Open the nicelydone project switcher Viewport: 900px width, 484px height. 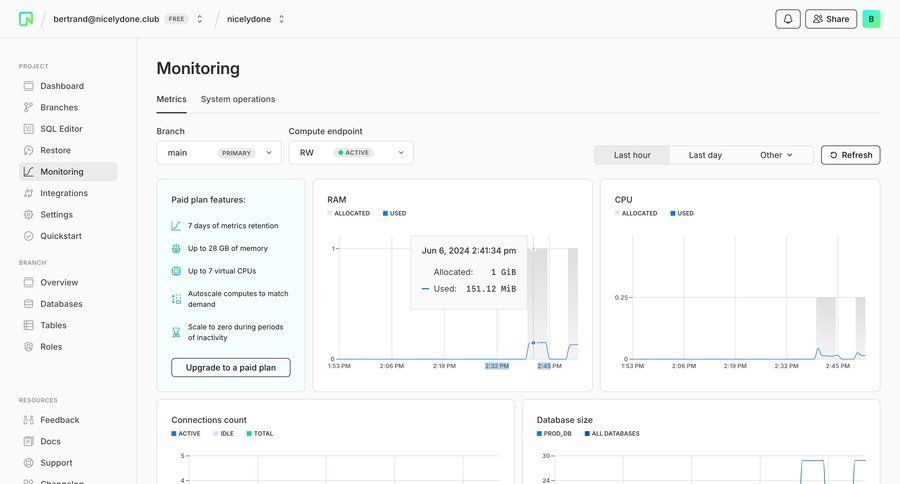pos(281,19)
